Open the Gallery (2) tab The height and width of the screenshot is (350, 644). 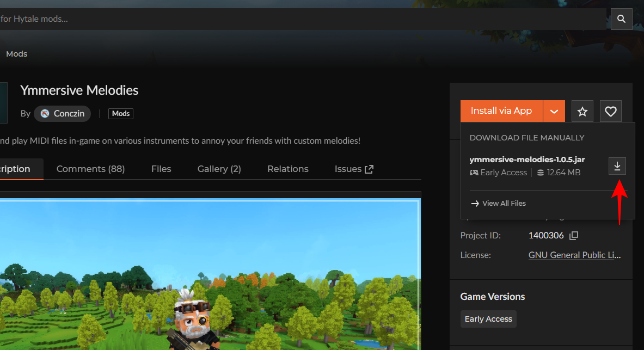click(x=219, y=169)
